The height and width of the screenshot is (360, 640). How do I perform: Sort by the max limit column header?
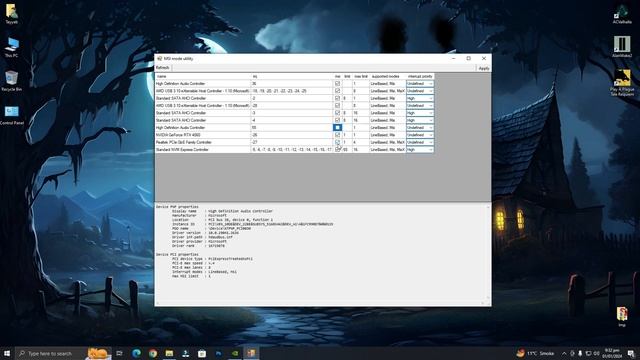361,76
